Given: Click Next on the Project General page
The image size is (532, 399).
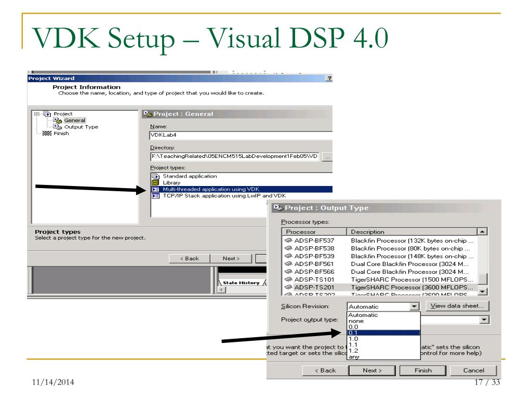Looking at the screenshot, I should pyautogui.click(x=231, y=259).
